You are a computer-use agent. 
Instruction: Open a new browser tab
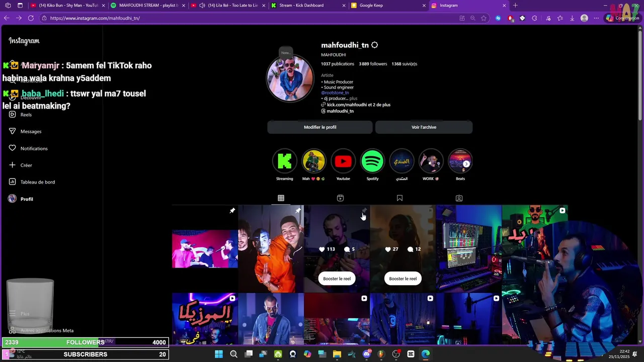pyautogui.click(x=515, y=6)
